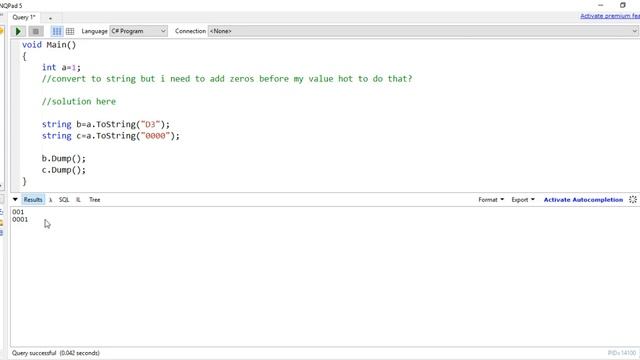Select the Results tab

click(33, 200)
